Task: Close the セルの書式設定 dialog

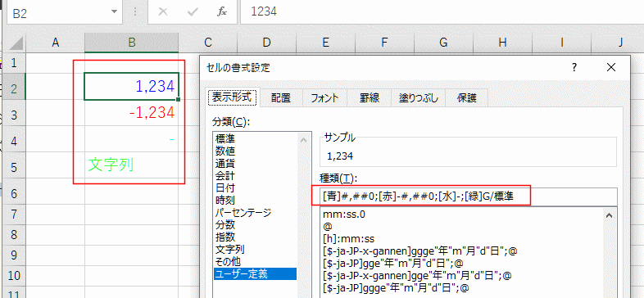Action: 611,67
